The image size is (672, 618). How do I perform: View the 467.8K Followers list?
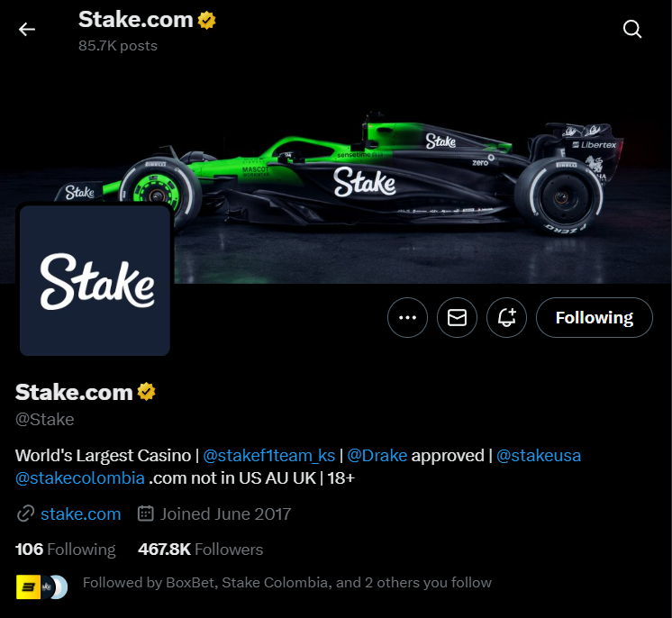point(200,550)
